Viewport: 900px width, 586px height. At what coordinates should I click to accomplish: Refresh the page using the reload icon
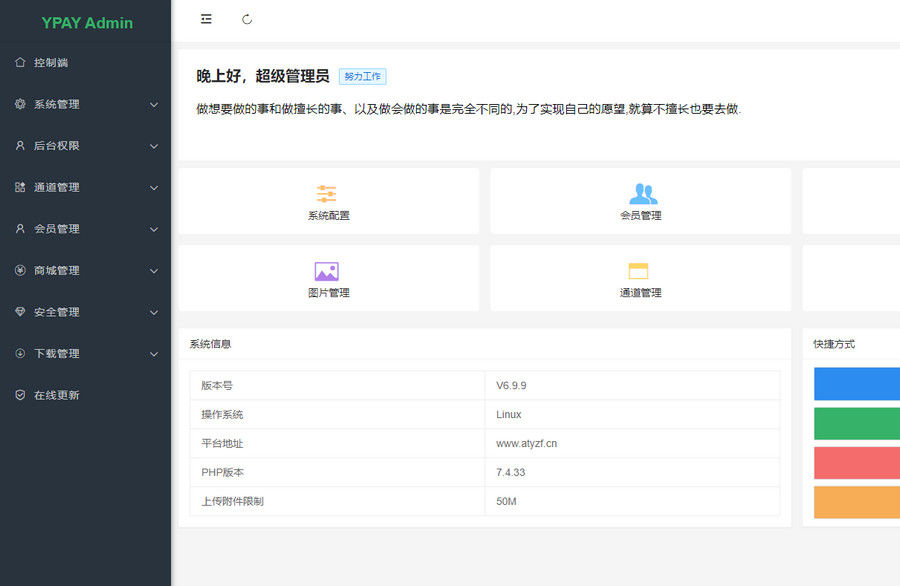click(x=246, y=19)
